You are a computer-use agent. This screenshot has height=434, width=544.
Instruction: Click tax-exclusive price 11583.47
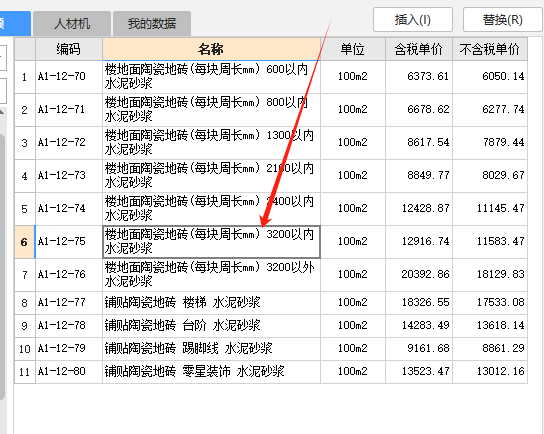pos(490,241)
